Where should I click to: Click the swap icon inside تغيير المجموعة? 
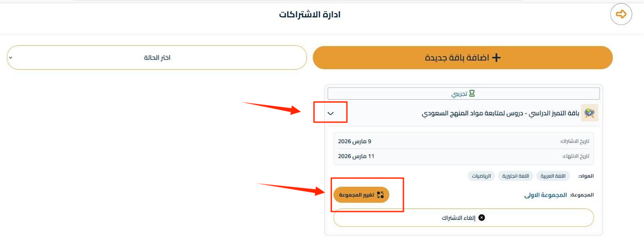[381, 195]
